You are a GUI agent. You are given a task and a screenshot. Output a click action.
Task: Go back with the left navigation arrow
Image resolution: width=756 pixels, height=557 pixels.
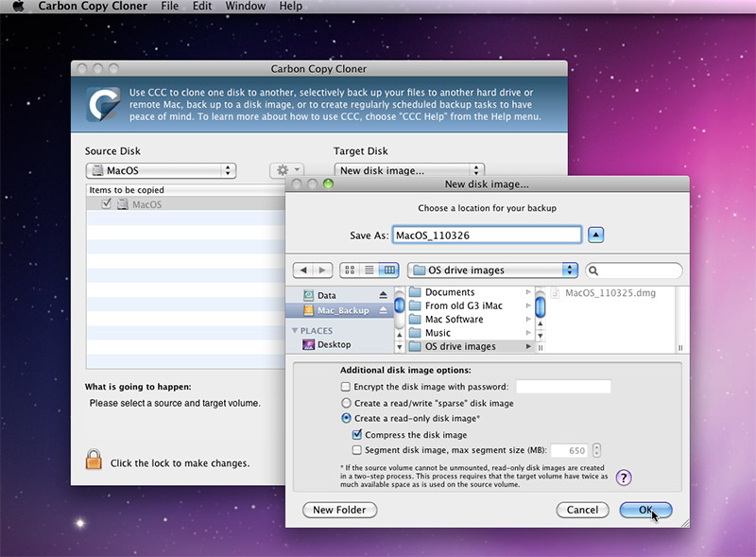coord(303,270)
